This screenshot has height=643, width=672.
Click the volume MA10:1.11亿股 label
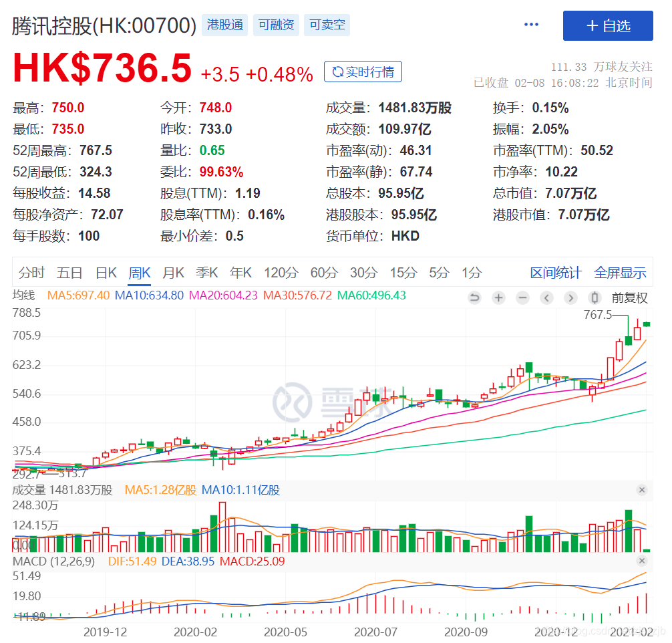241,490
